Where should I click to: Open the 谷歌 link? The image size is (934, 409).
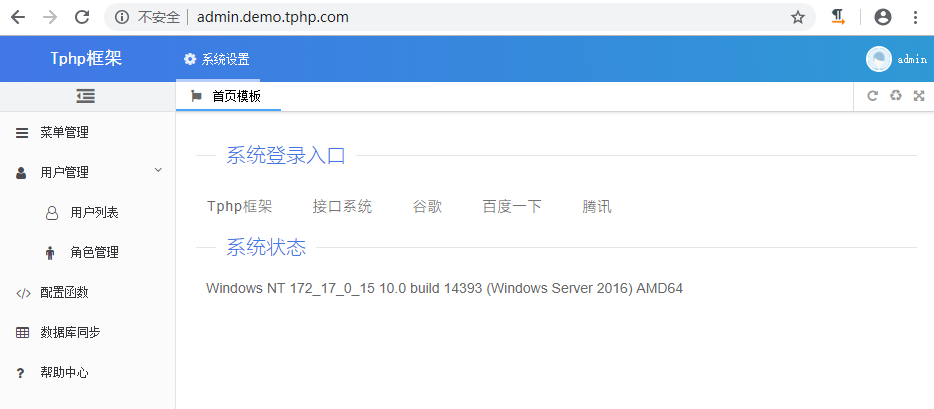click(428, 207)
